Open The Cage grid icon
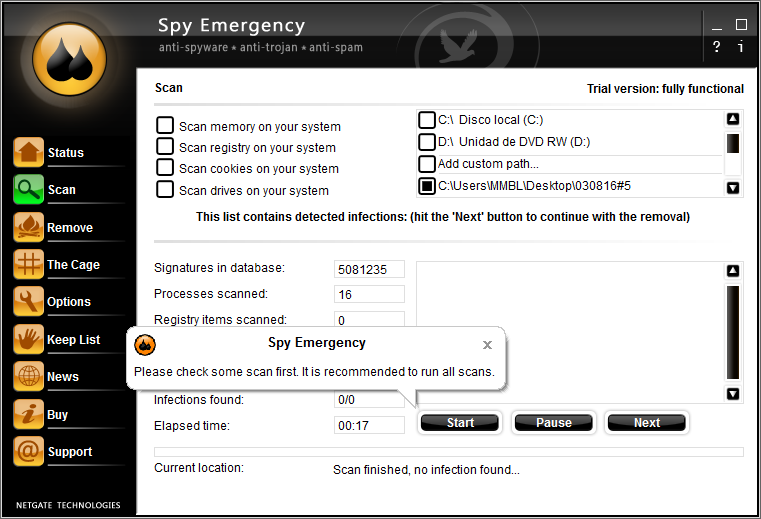Image resolution: width=761 pixels, height=519 pixels. click(29, 265)
